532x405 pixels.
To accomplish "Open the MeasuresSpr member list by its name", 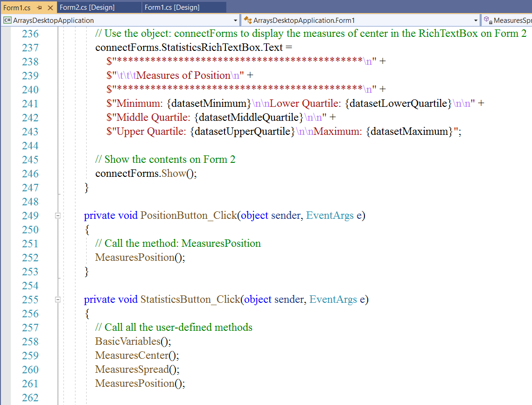I will point(512,21).
